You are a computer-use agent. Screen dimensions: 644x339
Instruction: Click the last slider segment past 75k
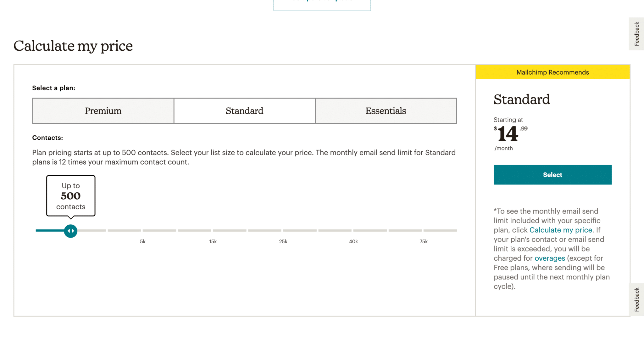click(440, 230)
